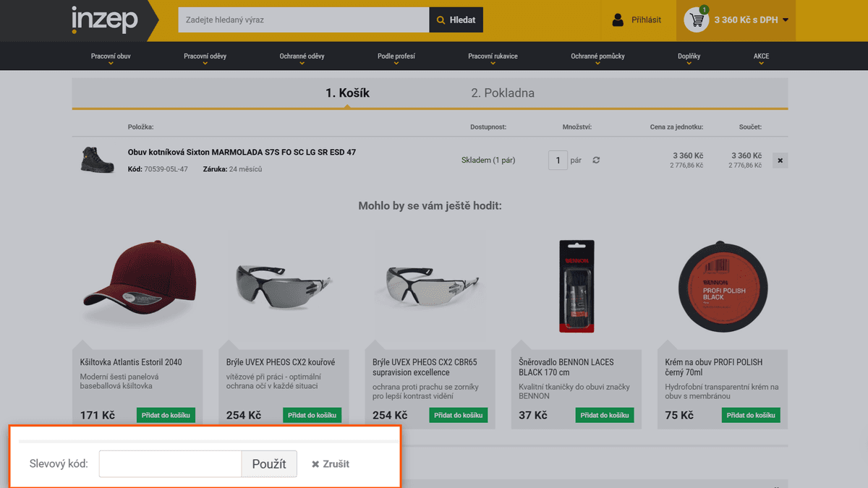
Task: Open Krém na obuv PROFI POLISH title
Action: 714,367
